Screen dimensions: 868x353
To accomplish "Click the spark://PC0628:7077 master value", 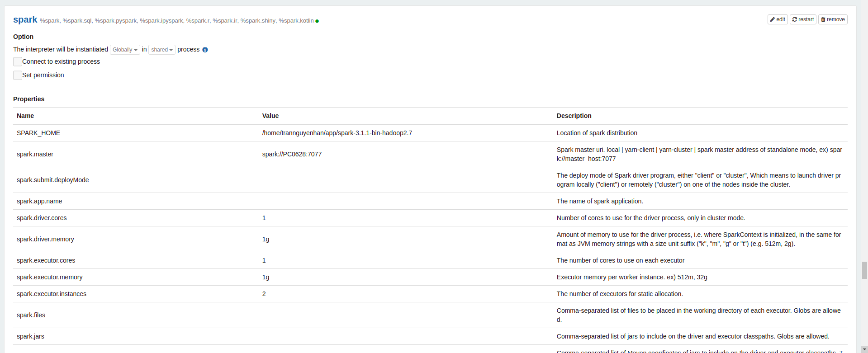I will [x=292, y=154].
